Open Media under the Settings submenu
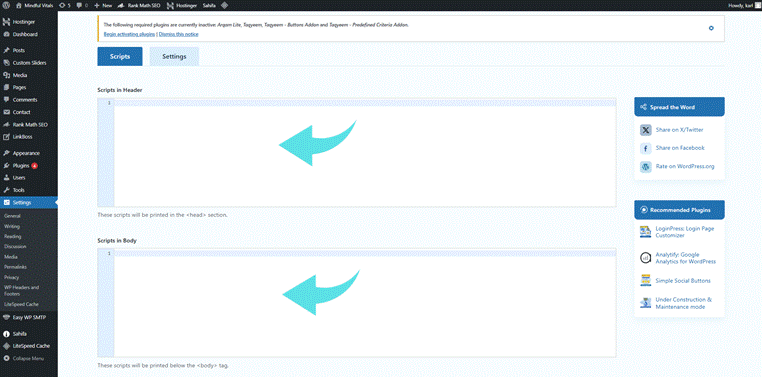This screenshot has width=762, height=377. pyautogui.click(x=11, y=257)
